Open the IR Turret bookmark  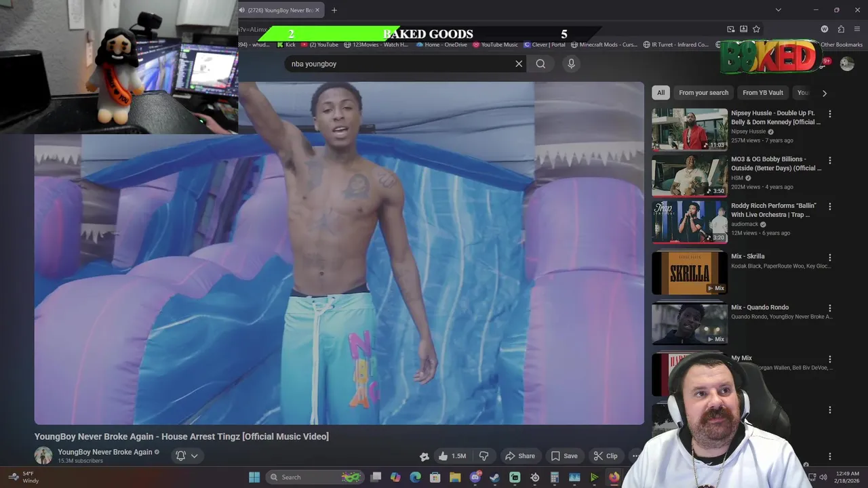675,45
